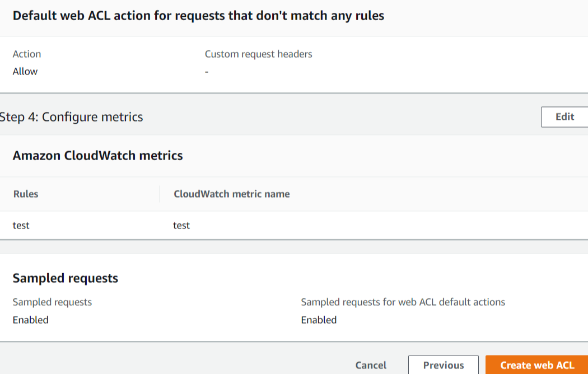Click Sampled requests for web ACL default actions label
This screenshot has width=588, height=374.
[x=403, y=302]
